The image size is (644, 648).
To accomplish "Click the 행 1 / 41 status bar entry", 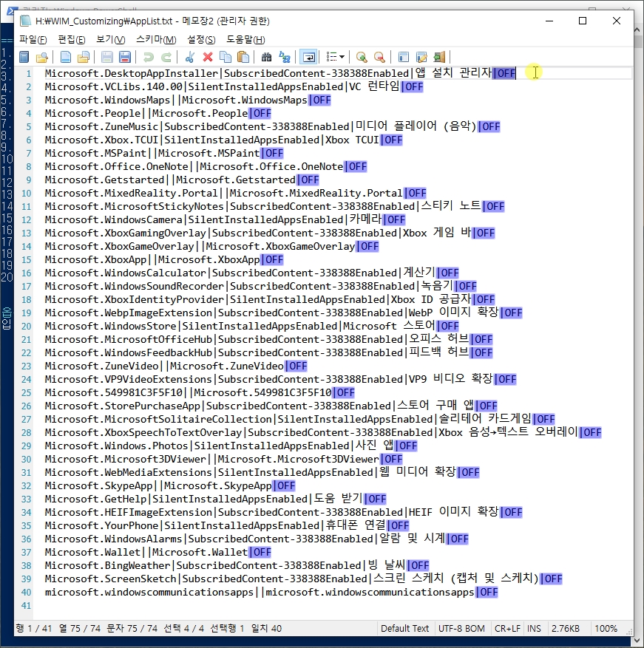I will [34, 629].
